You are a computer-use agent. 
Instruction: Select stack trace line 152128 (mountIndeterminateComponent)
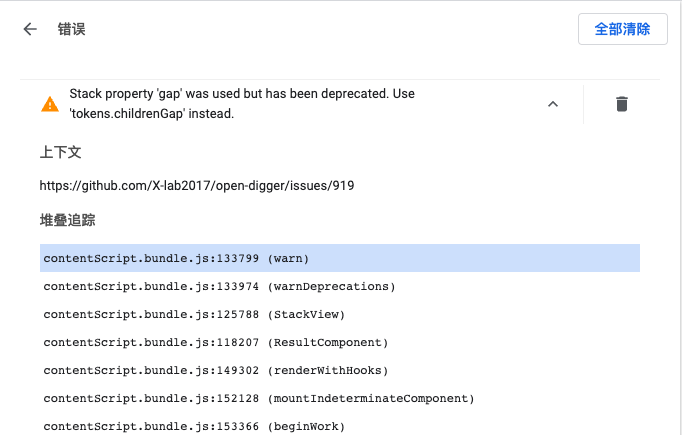340,398
